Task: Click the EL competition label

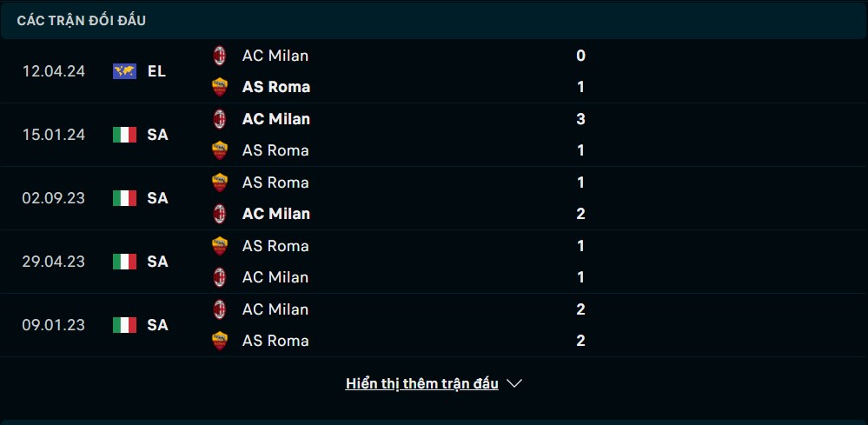Action: click(x=156, y=71)
